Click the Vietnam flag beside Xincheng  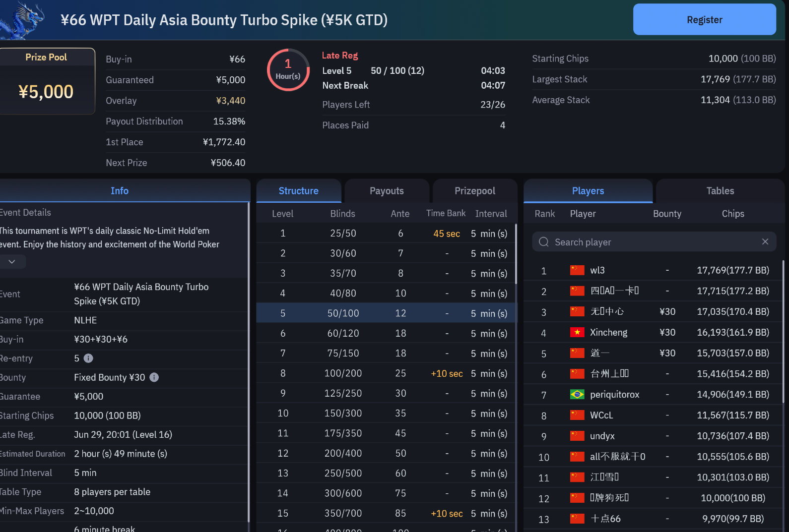tap(577, 332)
